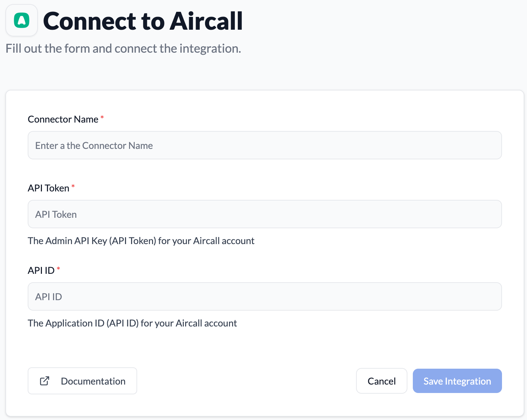
Task: Click the "Connect to Aircall" heading
Action: click(143, 21)
